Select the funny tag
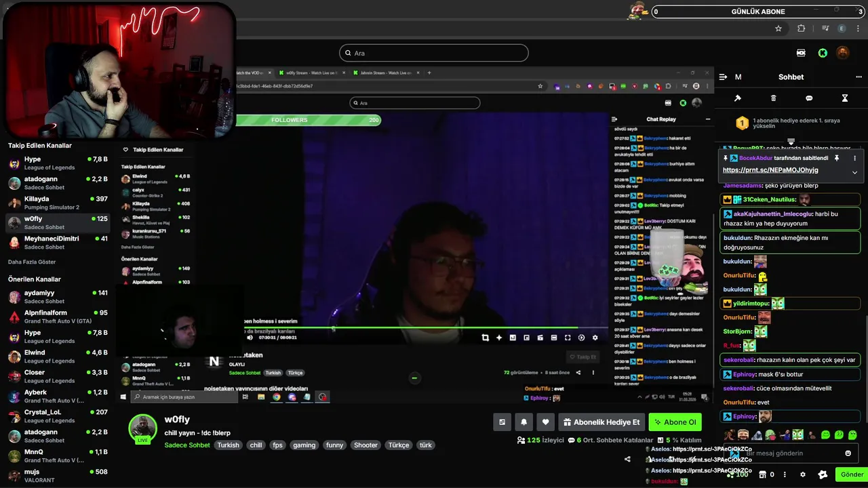This screenshot has height=488, width=868. pyautogui.click(x=334, y=445)
